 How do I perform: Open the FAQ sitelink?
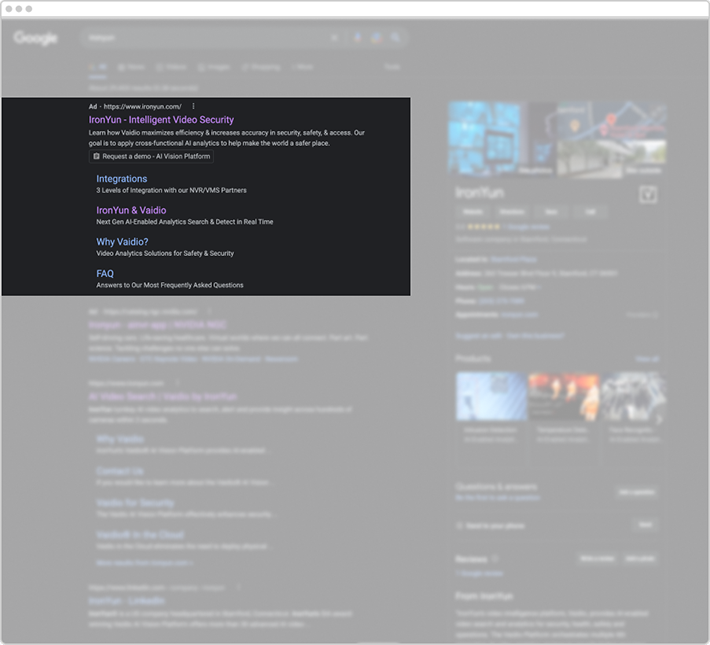pyautogui.click(x=105, y=274)
